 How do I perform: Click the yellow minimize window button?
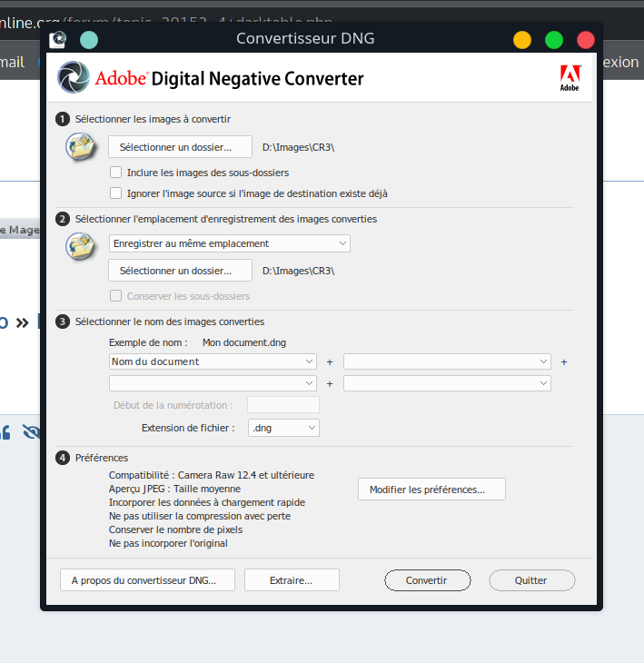tap(522, 40)
